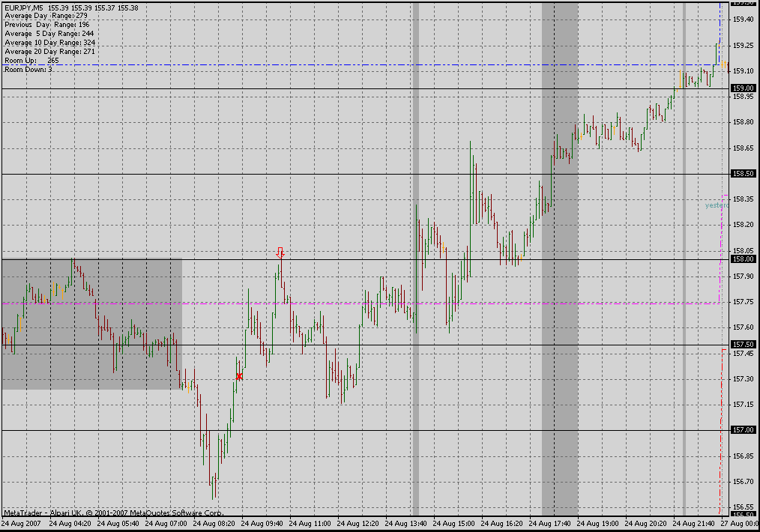Click the 158.20 value on price axis

743,225
